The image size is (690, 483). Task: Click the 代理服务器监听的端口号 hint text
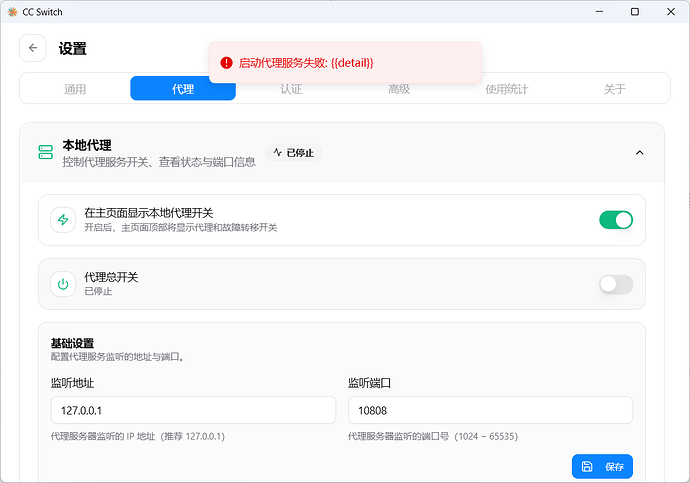coord(433,436)
